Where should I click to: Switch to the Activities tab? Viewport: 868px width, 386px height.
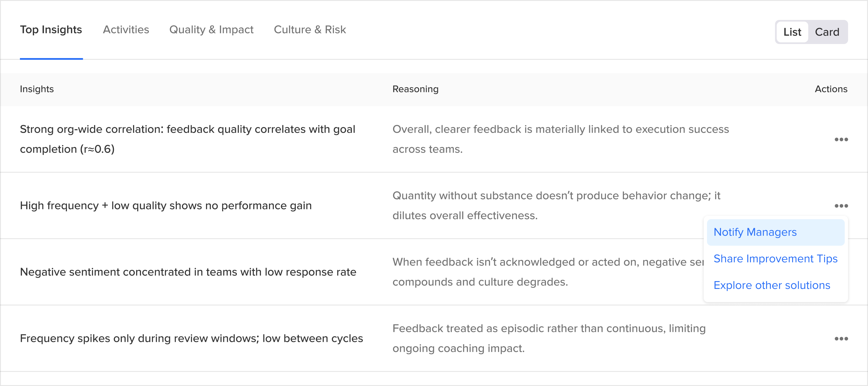[126, 30]
